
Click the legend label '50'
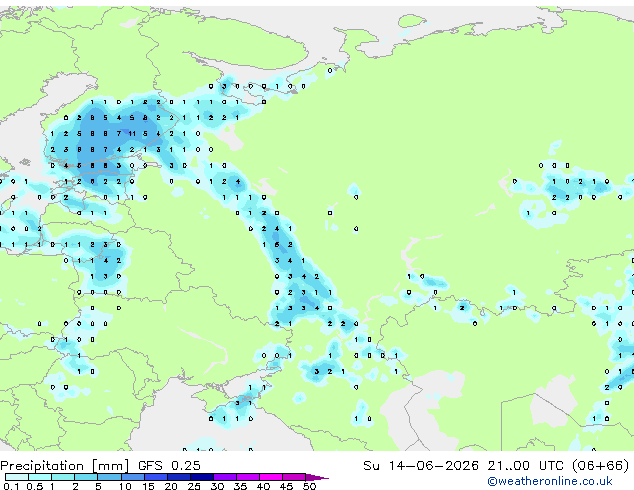(309, 486)
